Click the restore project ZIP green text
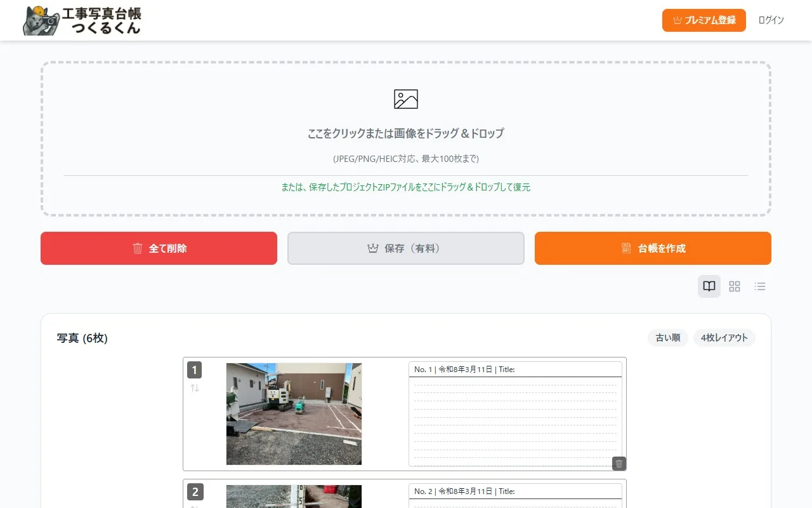Viewport: 812px width, 508px height. (406, 187)
